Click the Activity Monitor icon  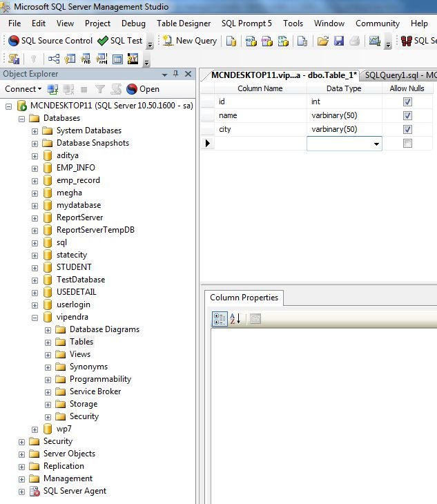tap(375, 41)
